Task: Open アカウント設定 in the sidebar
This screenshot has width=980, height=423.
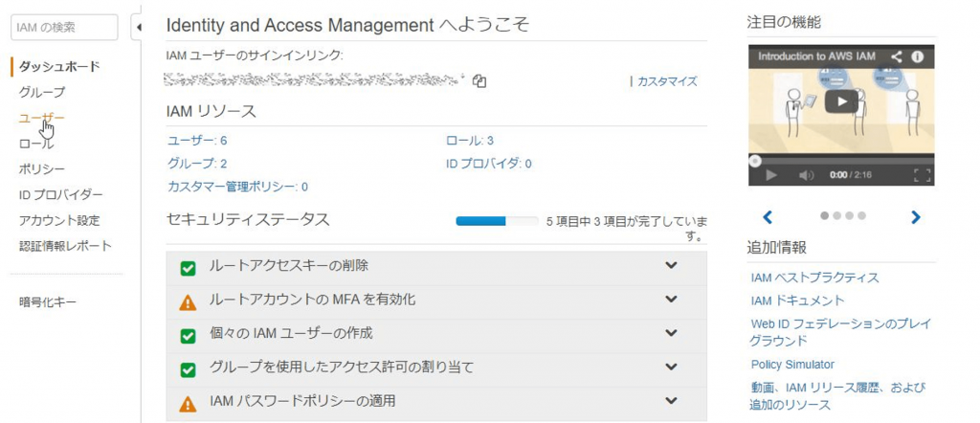Action: tap(59, 220)
